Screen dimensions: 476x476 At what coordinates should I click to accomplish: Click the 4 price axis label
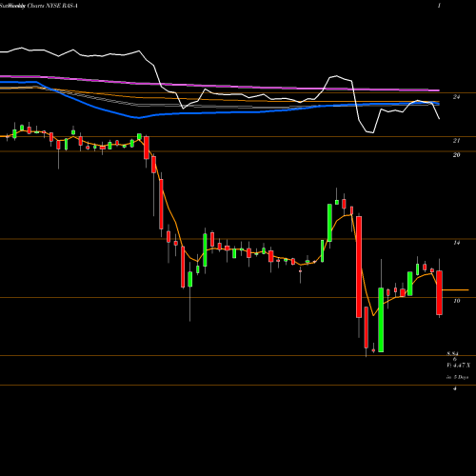coord(455,388)
